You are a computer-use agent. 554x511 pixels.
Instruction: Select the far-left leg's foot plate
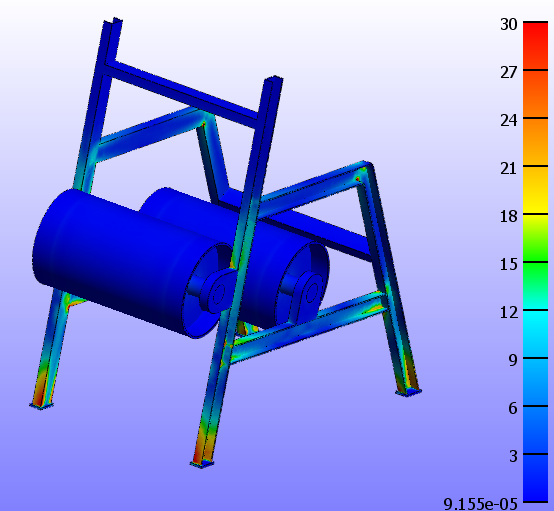pos(41,406)
